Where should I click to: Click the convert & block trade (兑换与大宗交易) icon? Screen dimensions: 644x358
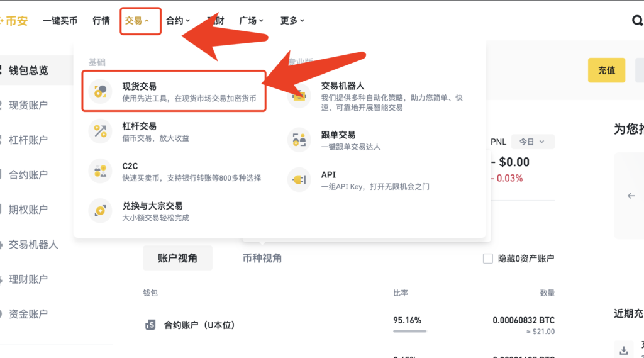100,210
